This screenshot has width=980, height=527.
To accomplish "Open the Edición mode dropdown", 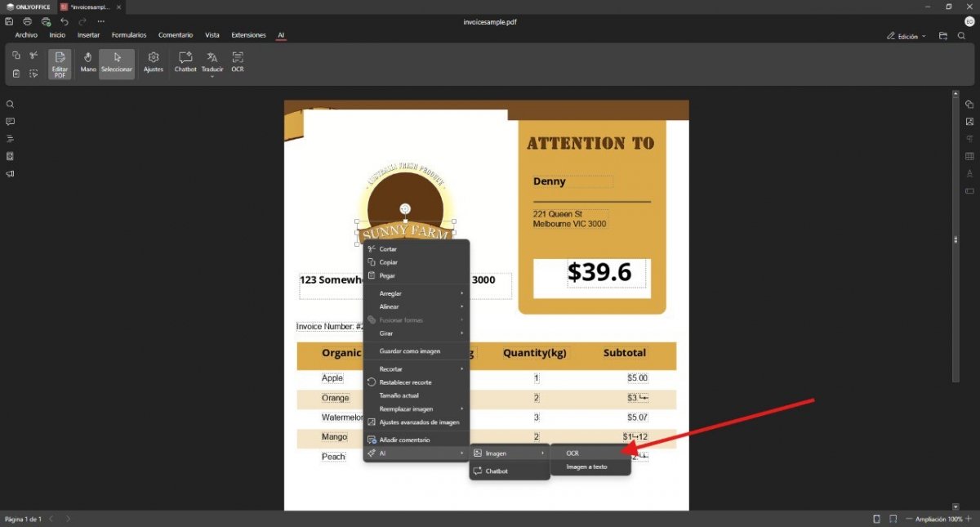I will [906, 36].
